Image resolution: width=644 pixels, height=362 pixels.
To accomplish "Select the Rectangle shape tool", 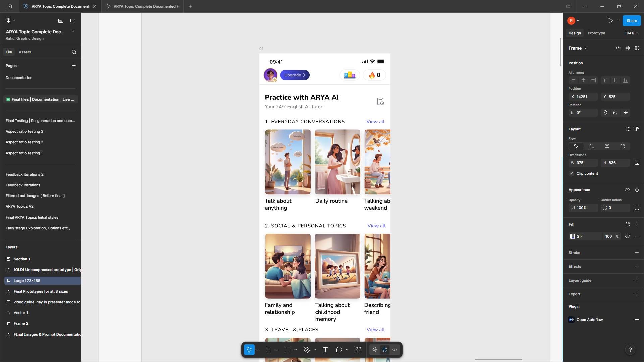I will point(287,350).
